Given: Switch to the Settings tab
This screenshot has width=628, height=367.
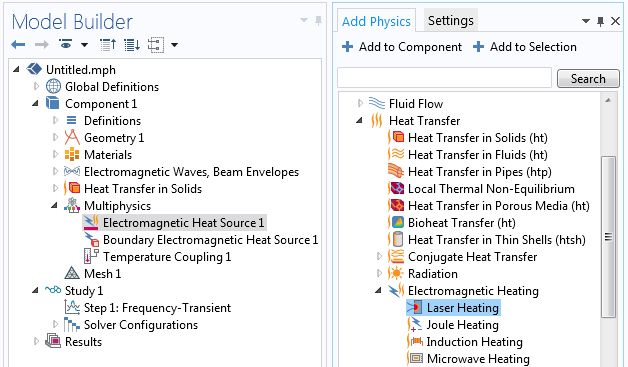Looking at the screenshot, I should (451, 20).
